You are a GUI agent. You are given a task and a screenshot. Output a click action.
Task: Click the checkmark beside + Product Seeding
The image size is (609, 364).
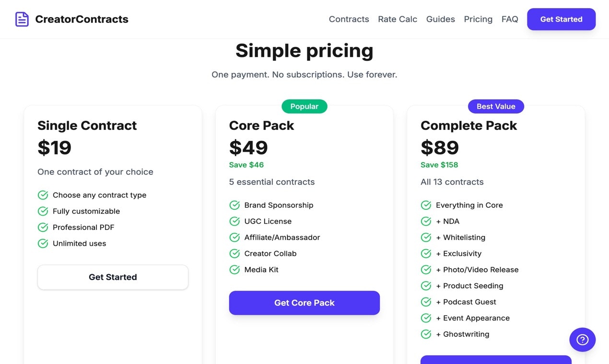426,285
